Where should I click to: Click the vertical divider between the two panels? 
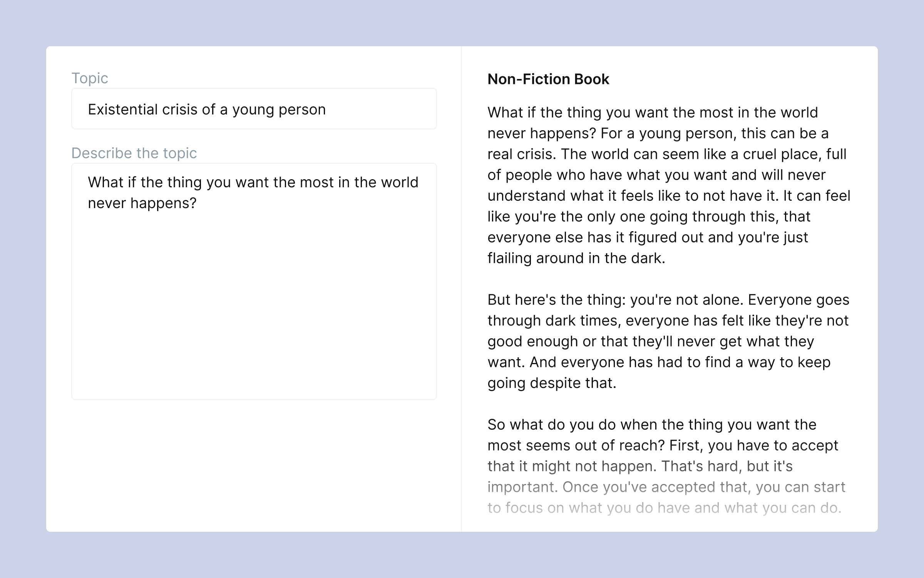(x=462, y=289)
